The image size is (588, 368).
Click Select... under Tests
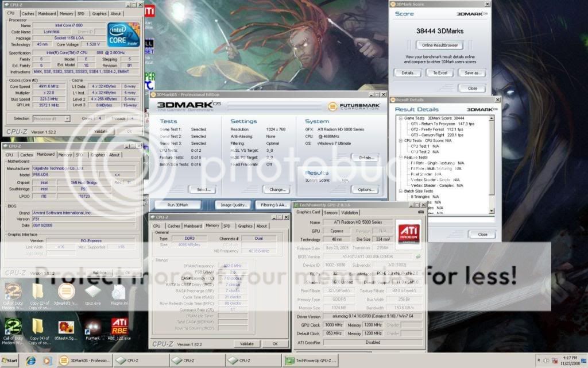coord(204,190)
